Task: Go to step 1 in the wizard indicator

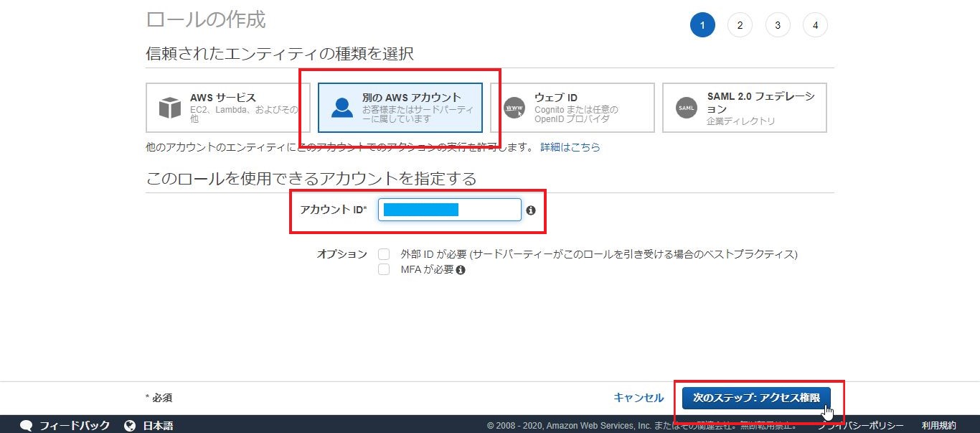Action: click(x=702, y=26)
